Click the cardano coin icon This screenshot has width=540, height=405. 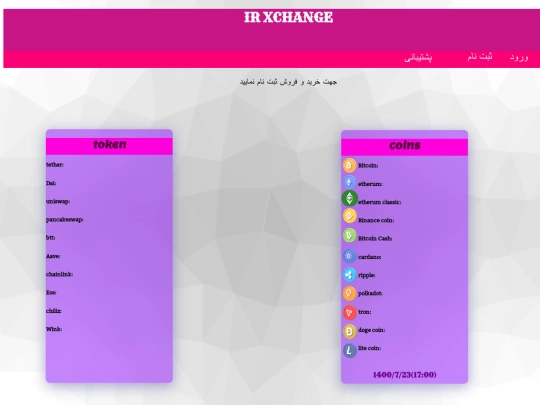[x=349, y=256]
